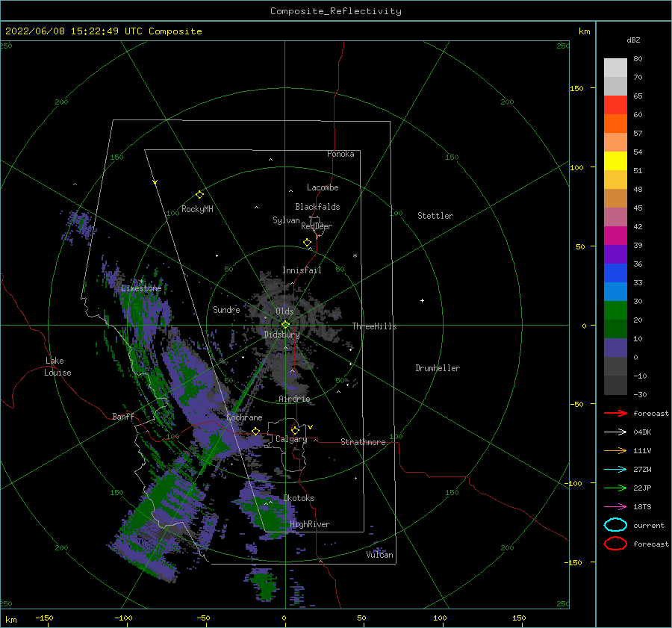Click the yellow diamond marker near Cochrane
Viewport: 672px width, 628px height.
click(x=256, y=431)
